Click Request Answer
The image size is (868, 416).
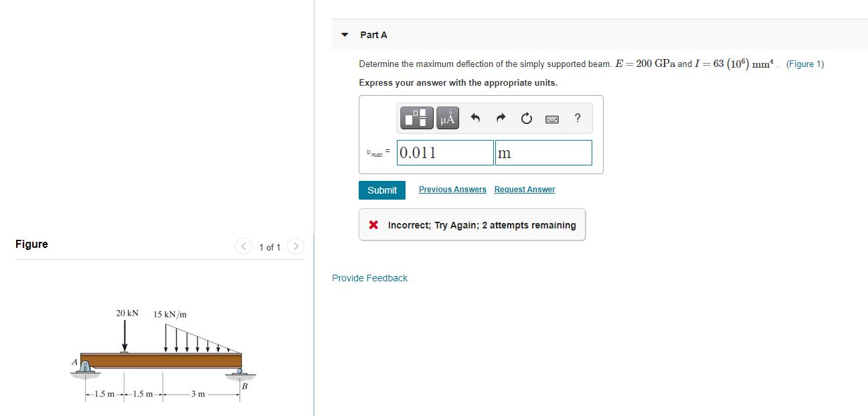point(525,189)
